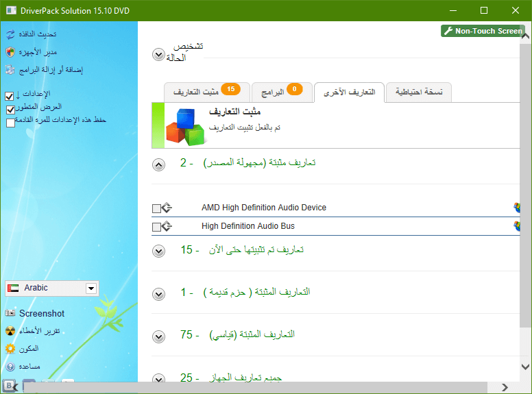532x394 pixels.
Task: Open help via the question mark icon (مساعدة)
Action: 10,367
